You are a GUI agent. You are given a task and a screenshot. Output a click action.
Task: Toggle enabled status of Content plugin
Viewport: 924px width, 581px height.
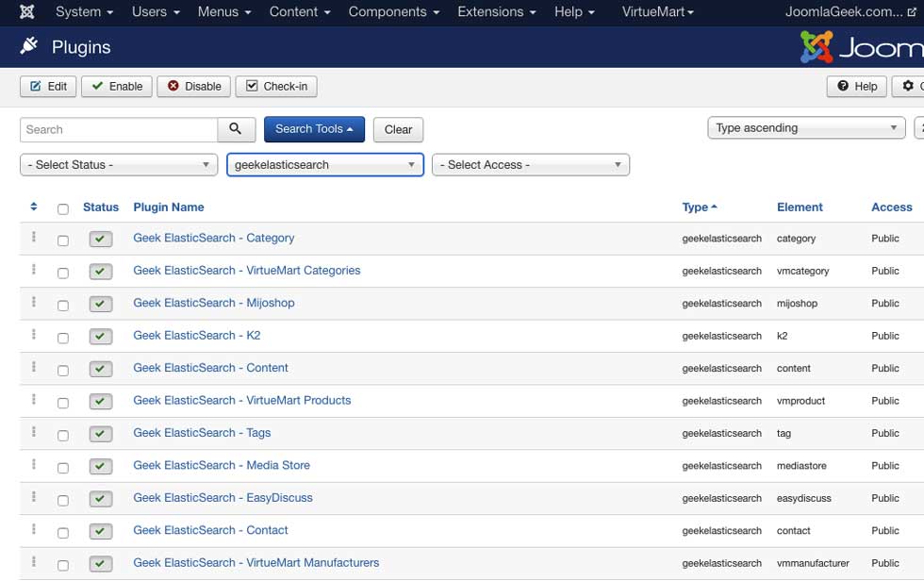point(101,369)
